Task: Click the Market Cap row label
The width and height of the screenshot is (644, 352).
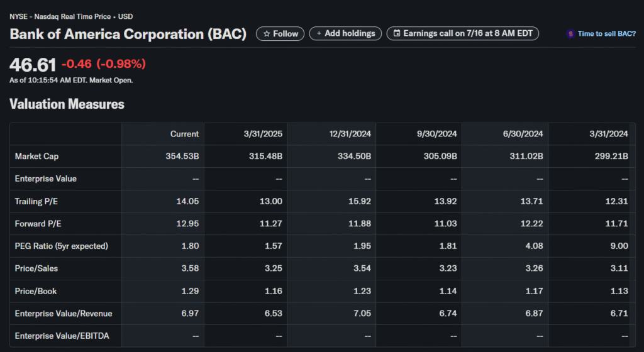Action: (x=36, y=157)
